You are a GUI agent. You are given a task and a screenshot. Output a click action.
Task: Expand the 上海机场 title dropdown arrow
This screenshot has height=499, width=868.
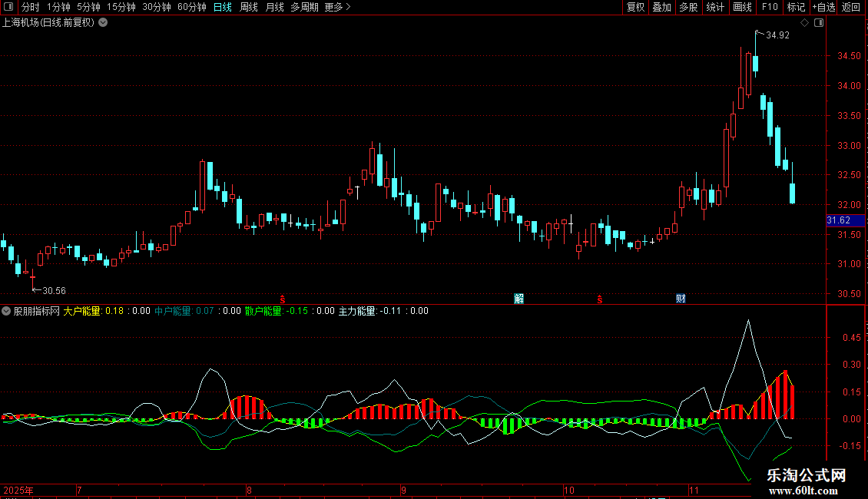point(103,23)
